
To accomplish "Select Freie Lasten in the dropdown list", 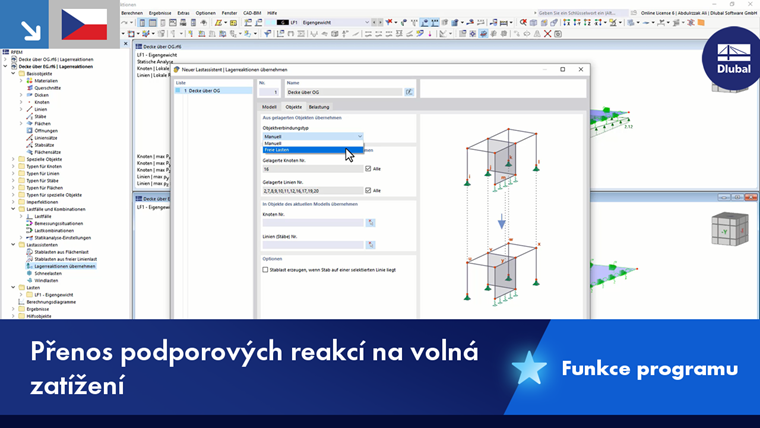I will (x=313, y=150).
